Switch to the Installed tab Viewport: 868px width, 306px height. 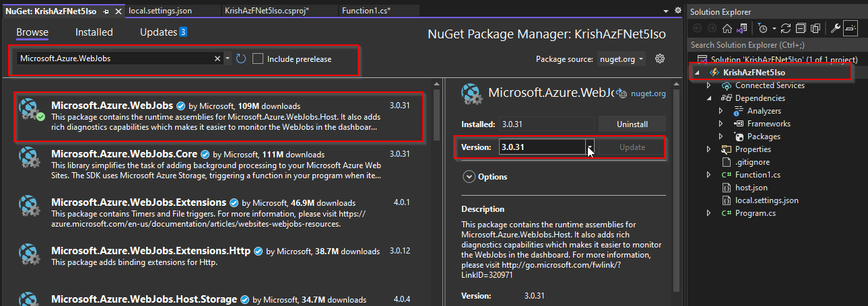click(94, 32)
